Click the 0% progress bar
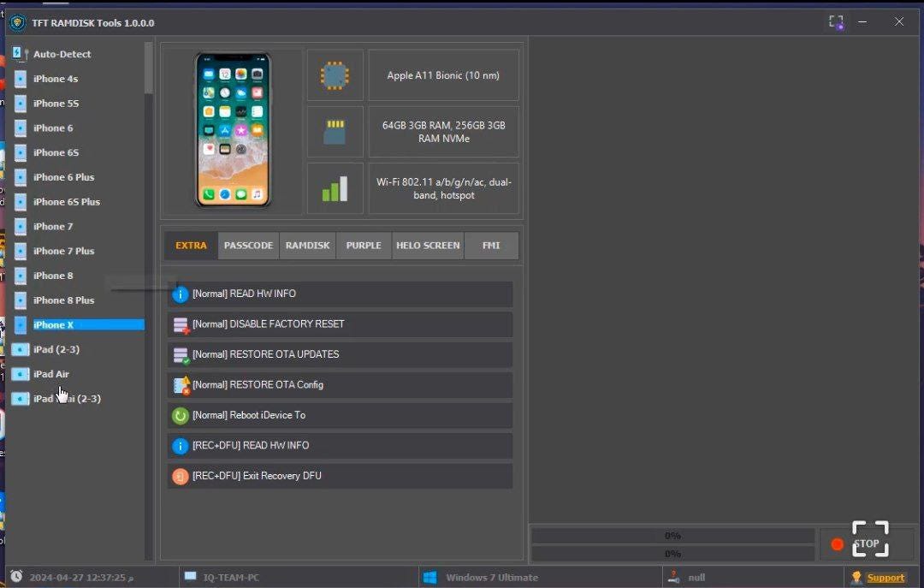Viewport: 924px width, 588px height. tap(672, 535)
